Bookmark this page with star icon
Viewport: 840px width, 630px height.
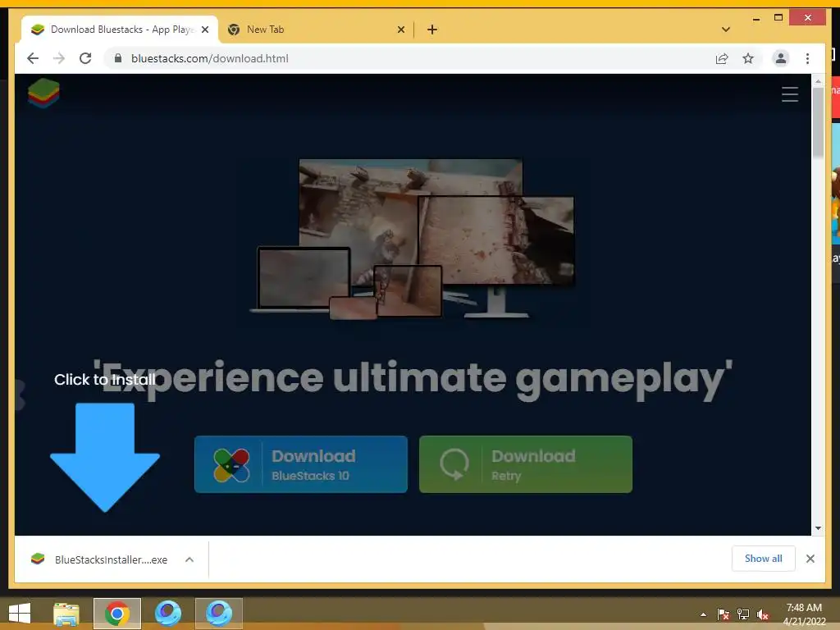748,58
